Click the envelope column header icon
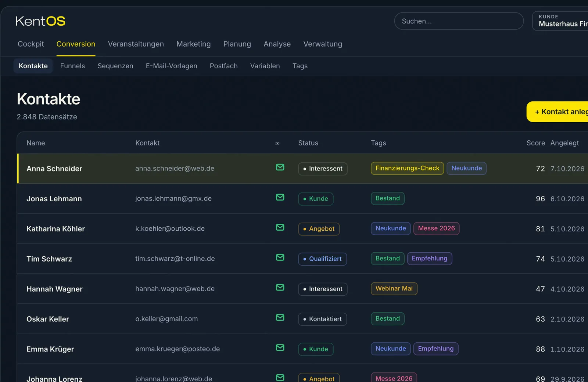 point(277,144)
